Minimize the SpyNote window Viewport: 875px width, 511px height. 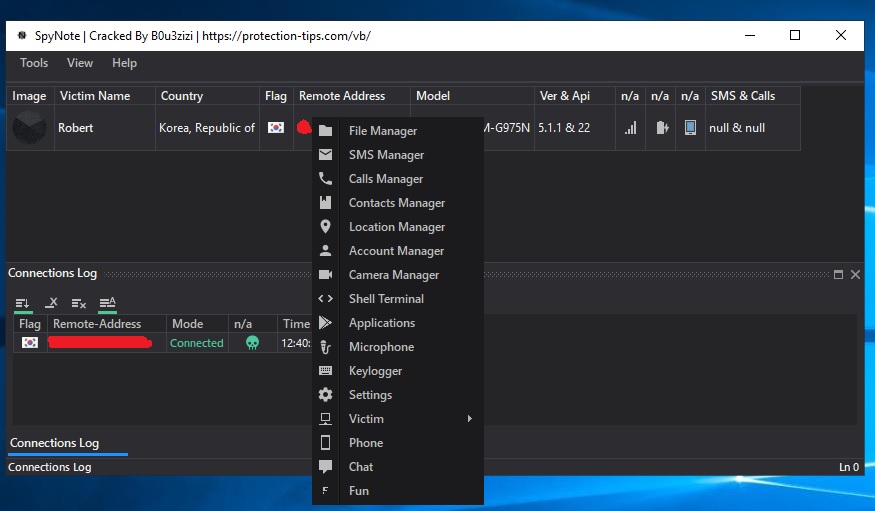[750, 35]
